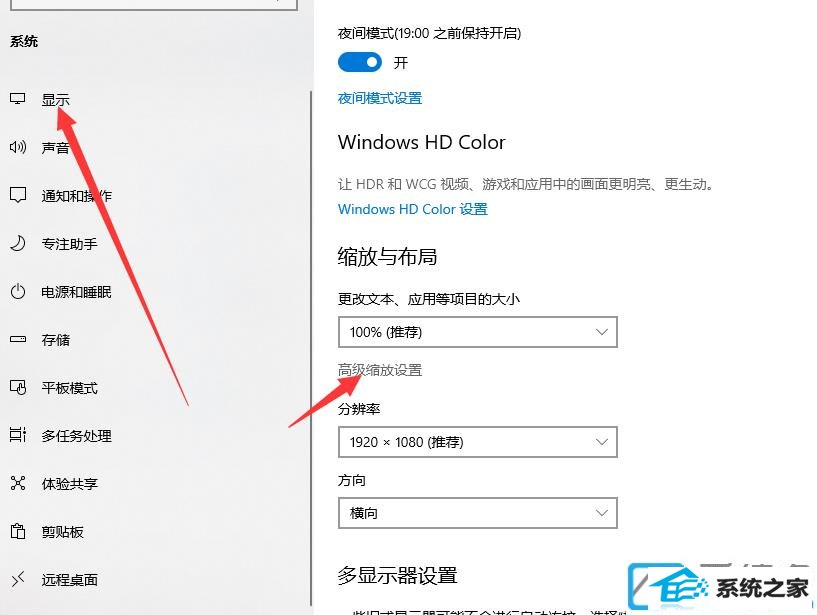Open Windows HD Color 设置 link
This screenshot has width=817, height=615.
(413, 210)
